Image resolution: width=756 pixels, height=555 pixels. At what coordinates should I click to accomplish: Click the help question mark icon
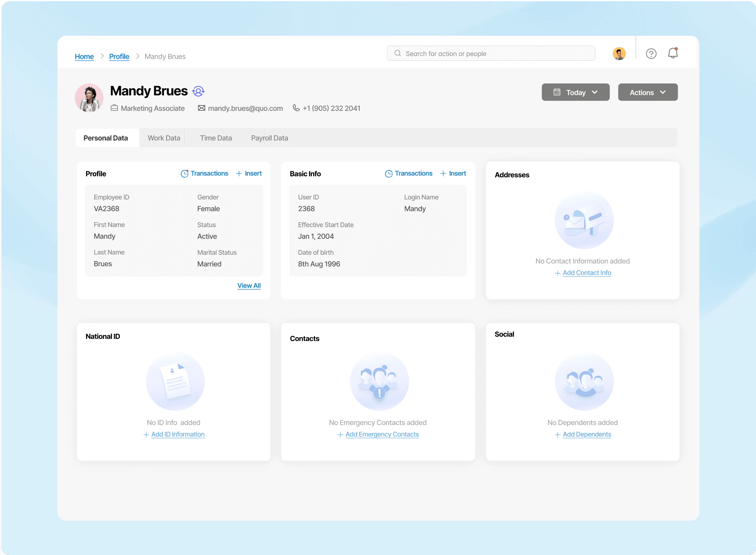[651, 54]
